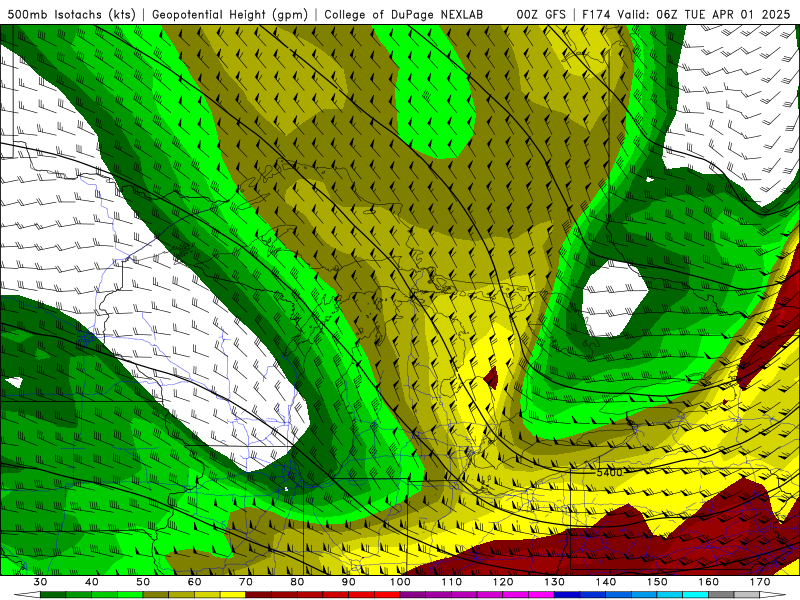Select the '90' value on the color scale
Image resolution: width=800 pixels, height=600 pixels.
(349, 582)
